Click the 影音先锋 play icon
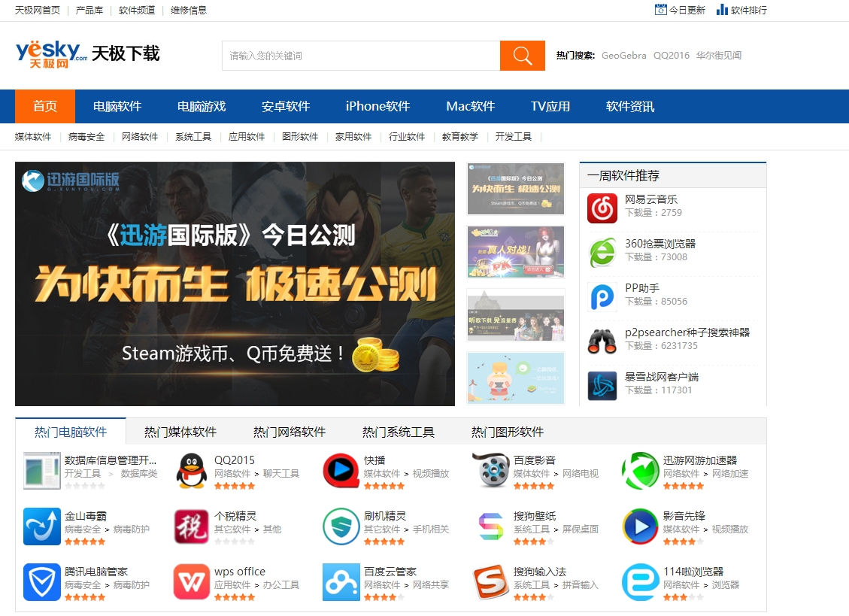The image size is (849, 616). point(640,526)
